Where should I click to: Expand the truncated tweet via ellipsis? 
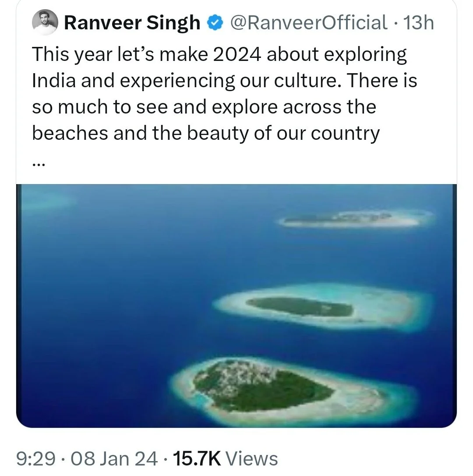pyautogui.click(x=39, y=163)
